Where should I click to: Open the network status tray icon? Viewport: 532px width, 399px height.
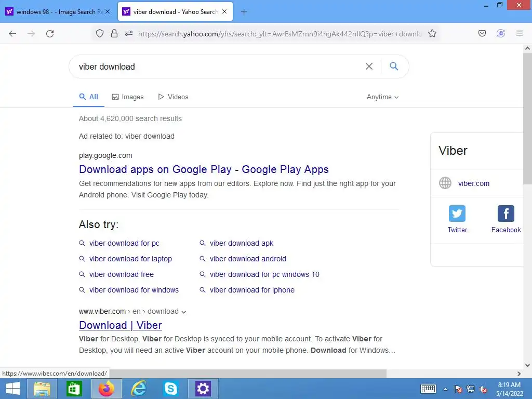click(471, 389)
